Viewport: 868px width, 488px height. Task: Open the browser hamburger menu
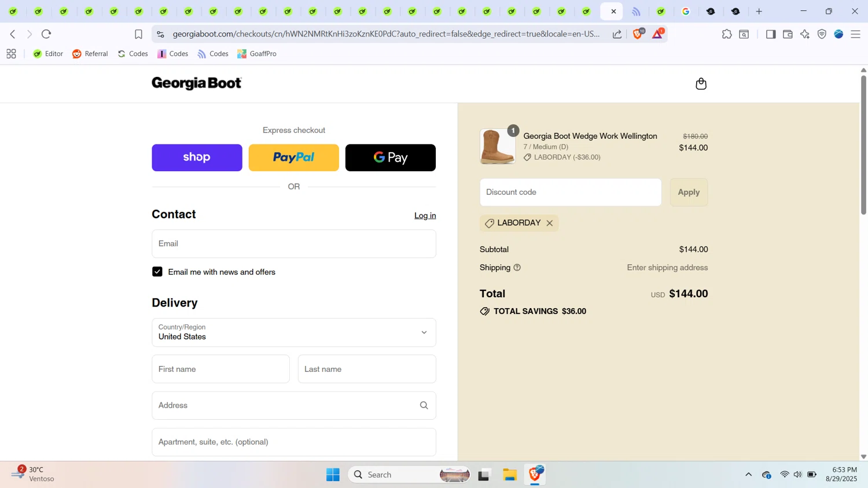(x=856, y=34)
